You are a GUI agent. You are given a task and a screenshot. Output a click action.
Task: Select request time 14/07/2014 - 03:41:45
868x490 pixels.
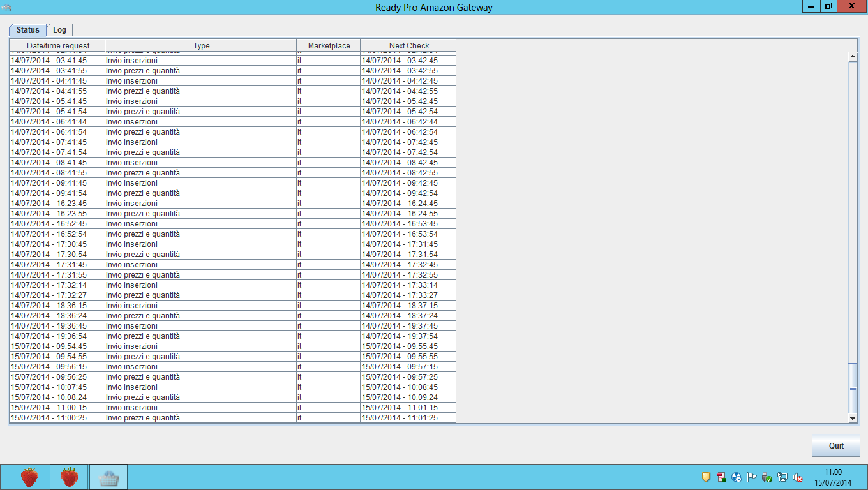[57, 61]
